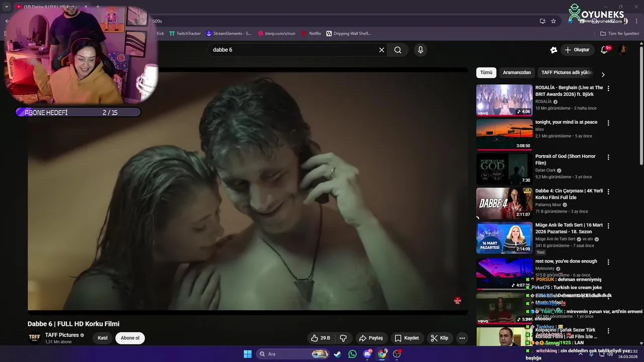Open the three-dot more actions menu under the video
This screenshot has width=644, height=362.
click(x=462, y=338)
